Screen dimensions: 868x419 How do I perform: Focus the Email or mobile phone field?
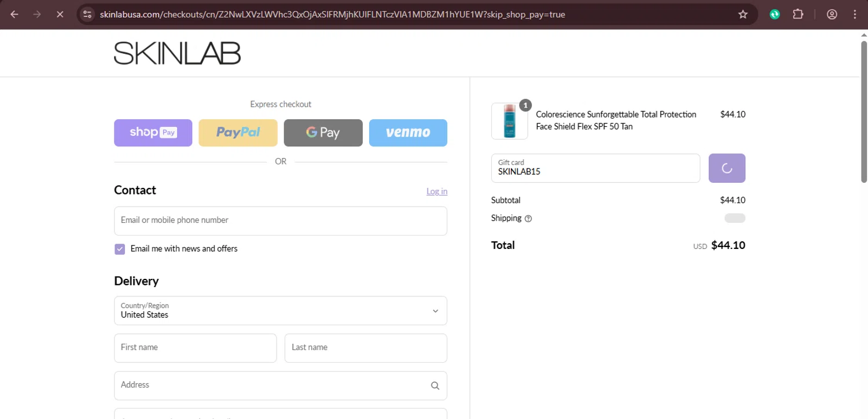pyautogui.click(x=281, y=221)
